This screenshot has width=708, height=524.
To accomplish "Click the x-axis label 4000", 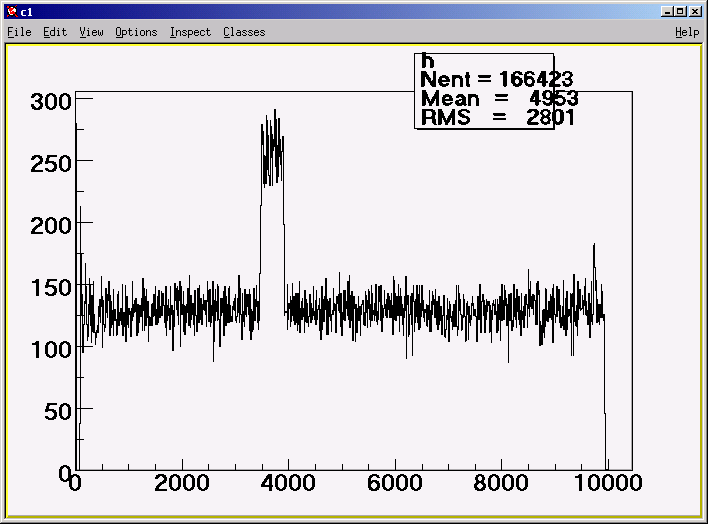I will pos(288,483).
